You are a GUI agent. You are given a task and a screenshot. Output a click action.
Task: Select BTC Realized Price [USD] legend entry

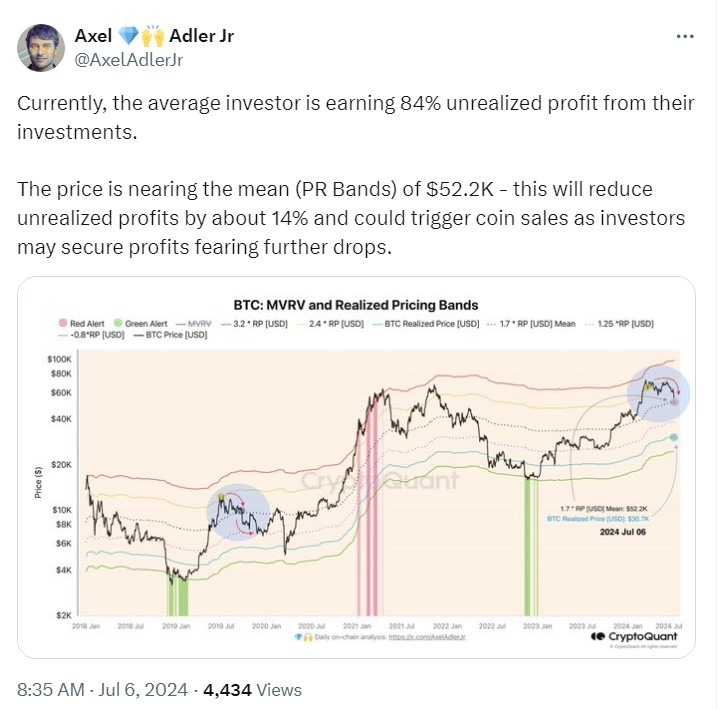(x=426, y=324)
